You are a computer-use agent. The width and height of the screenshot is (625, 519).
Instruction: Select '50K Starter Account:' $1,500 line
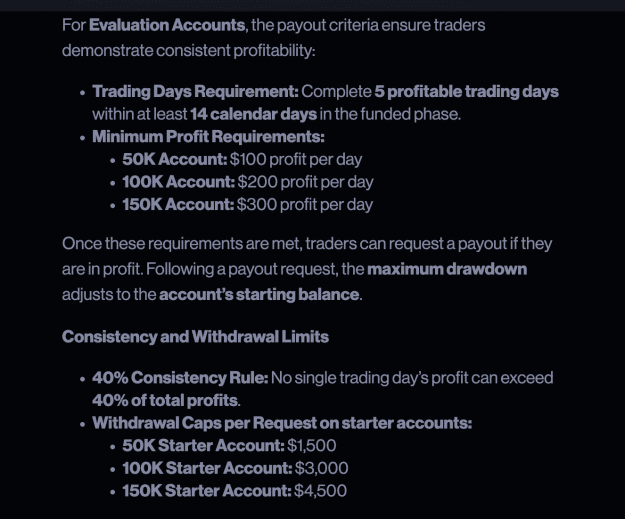point(229,446)
